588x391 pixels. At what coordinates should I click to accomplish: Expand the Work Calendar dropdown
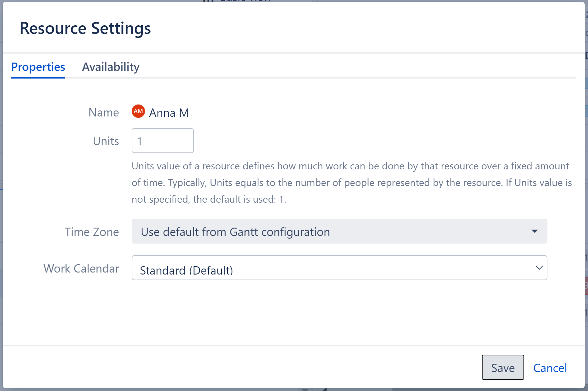[x=339, y=268]
